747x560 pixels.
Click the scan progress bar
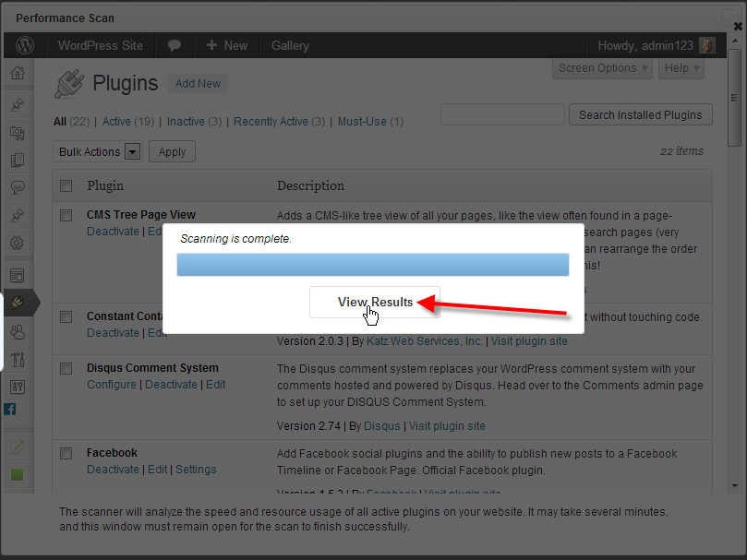[x=373, y=265]
